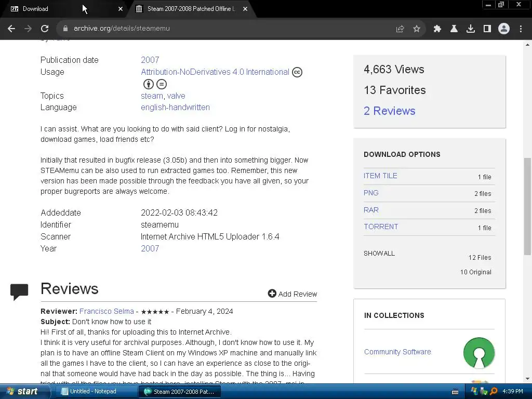Viewport: 532px width, 399px height.
Task: Select the Steam 2007-2008 Patched Offline tab
Action: [190, 9]
